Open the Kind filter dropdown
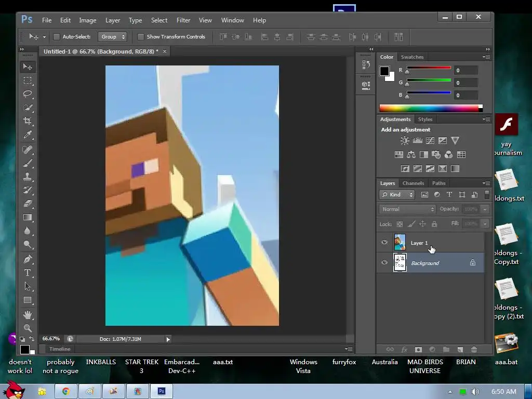Image resolution: width=532 pixels, height=399 pixels. [397, 194]
